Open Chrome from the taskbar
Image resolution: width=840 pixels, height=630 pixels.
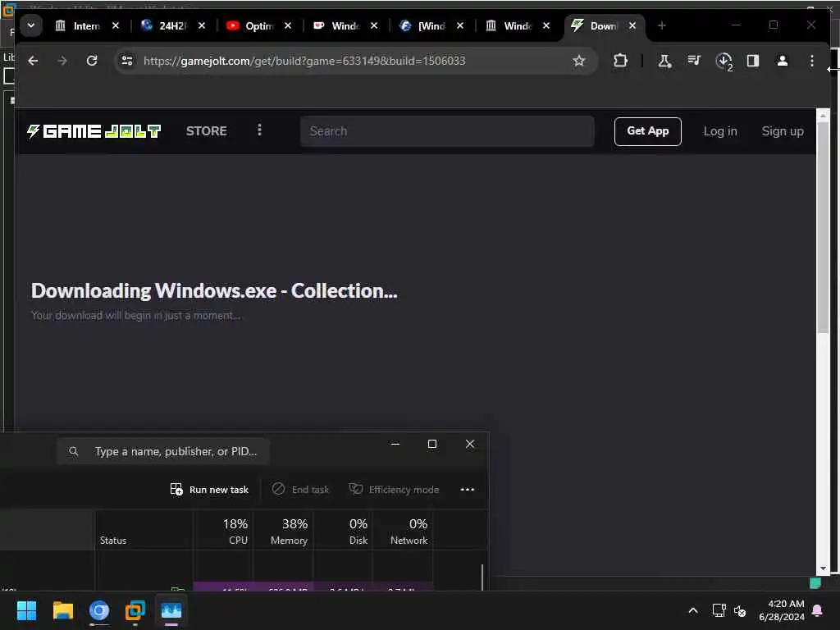99,610
